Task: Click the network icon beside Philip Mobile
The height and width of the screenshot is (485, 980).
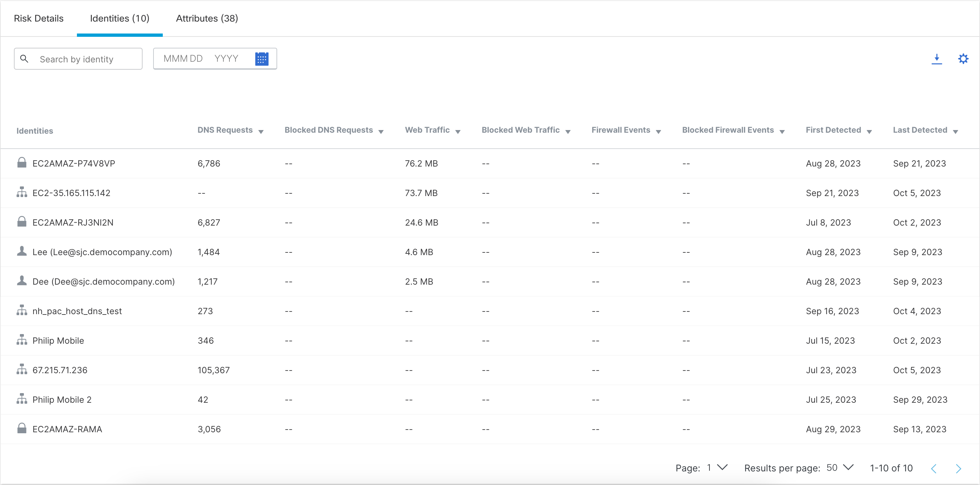Action: [22, 340]
